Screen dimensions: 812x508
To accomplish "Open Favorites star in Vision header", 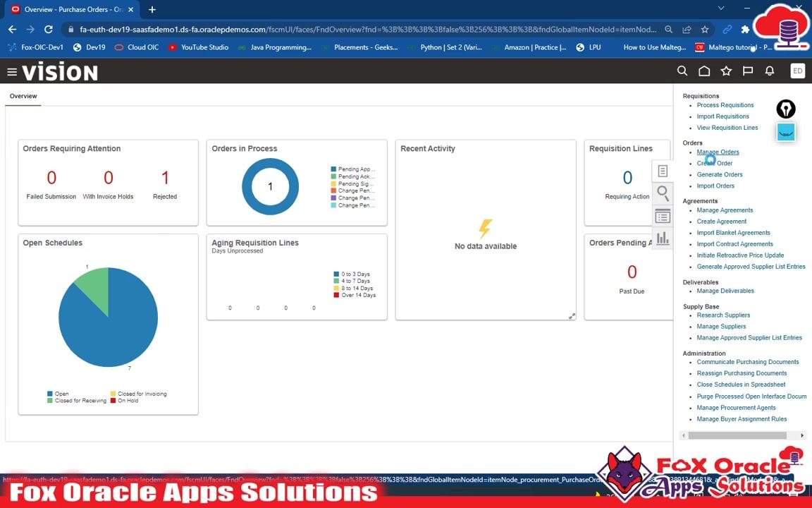I will (726, 71).
